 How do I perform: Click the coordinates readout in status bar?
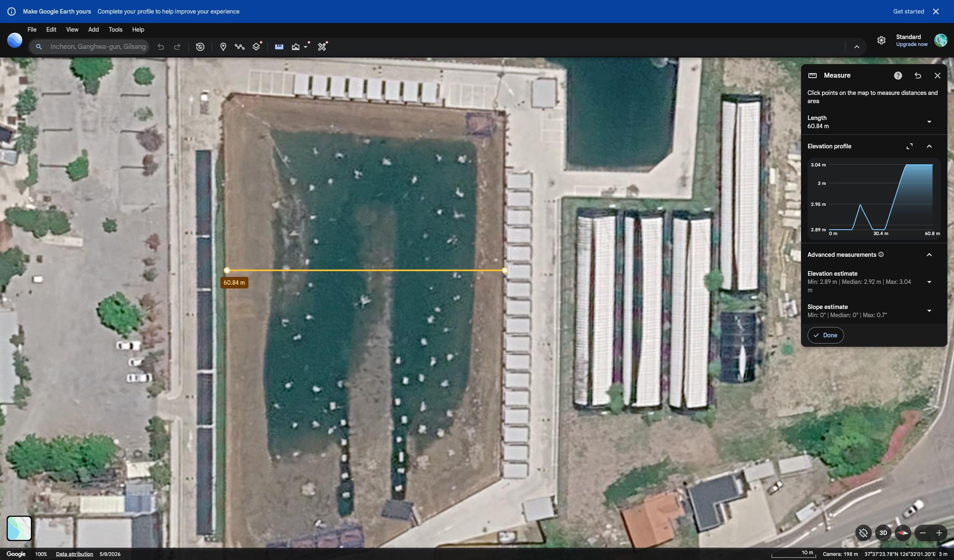[x=900, y=554]
